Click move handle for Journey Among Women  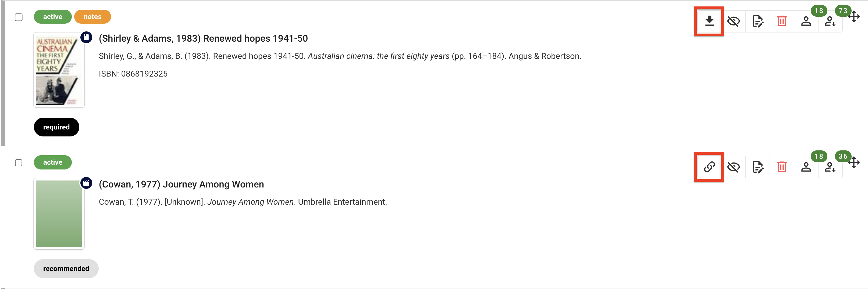pyautogui.click(x=854, y=162)
